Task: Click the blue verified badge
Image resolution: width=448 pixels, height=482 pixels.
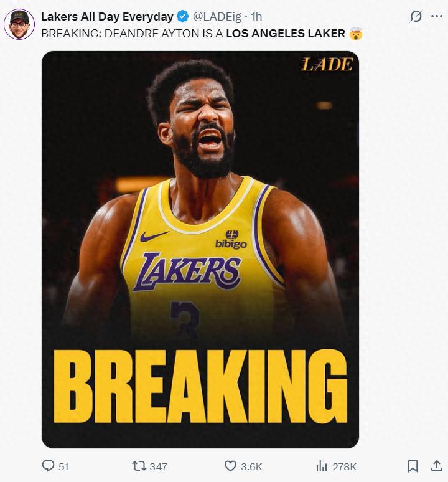Action: 183,17
